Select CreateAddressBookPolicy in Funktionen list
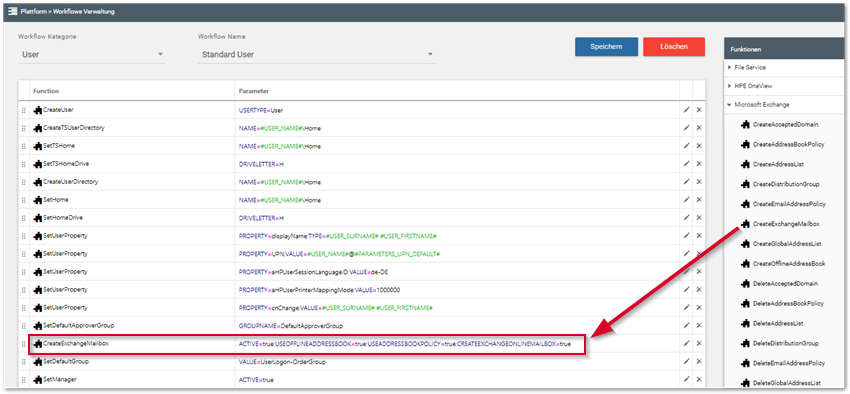 pyautogui.click(x=783, y=145)
